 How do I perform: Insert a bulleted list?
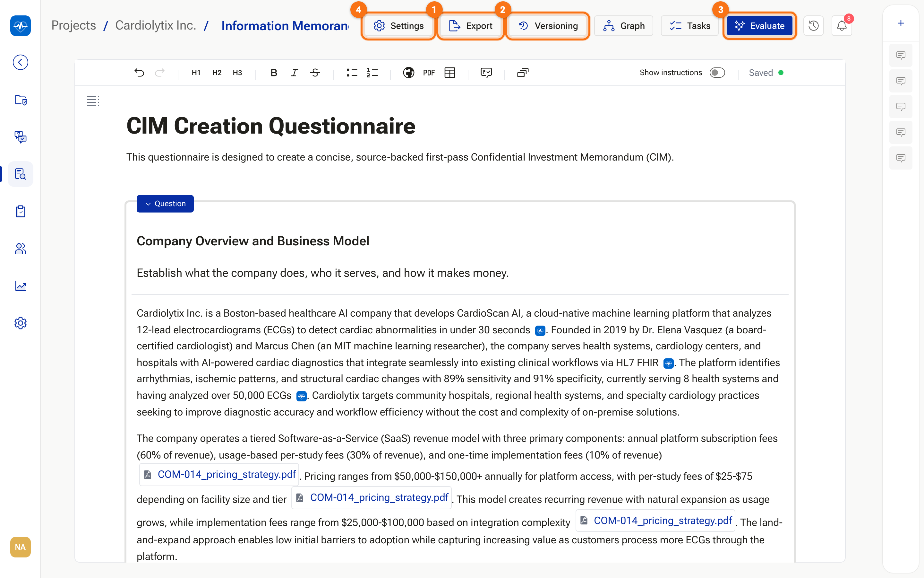(351, 73)
